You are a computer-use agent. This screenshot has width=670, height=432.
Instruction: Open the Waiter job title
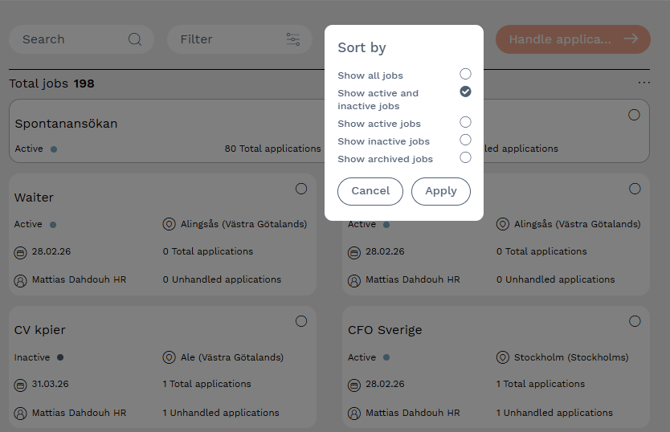(x=34, y=197)
